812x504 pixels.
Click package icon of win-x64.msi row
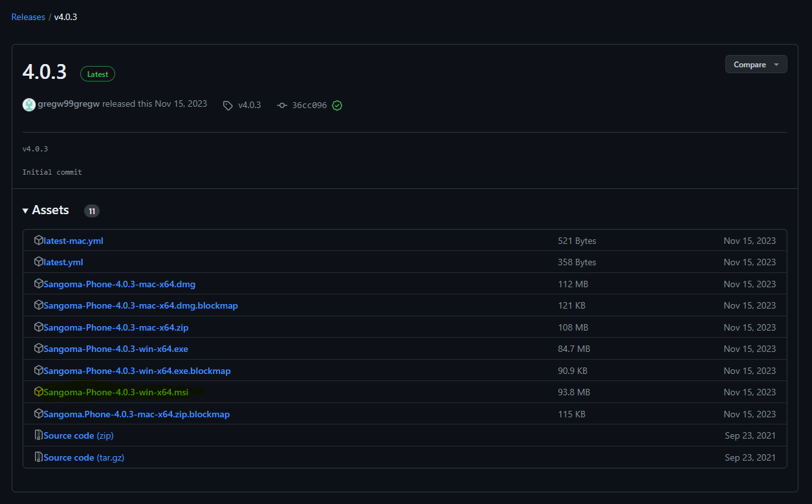point(38,392)
